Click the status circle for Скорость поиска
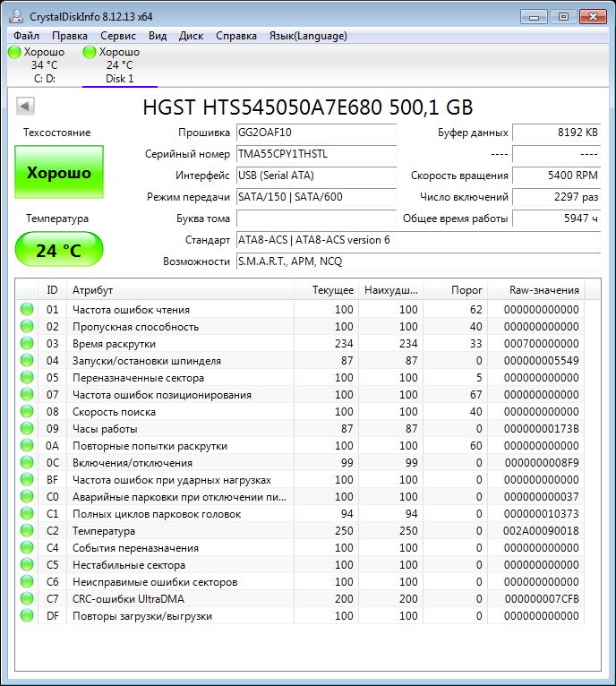Image resolution: width=616 pixels, height=686 pixels. pos(27,411)
